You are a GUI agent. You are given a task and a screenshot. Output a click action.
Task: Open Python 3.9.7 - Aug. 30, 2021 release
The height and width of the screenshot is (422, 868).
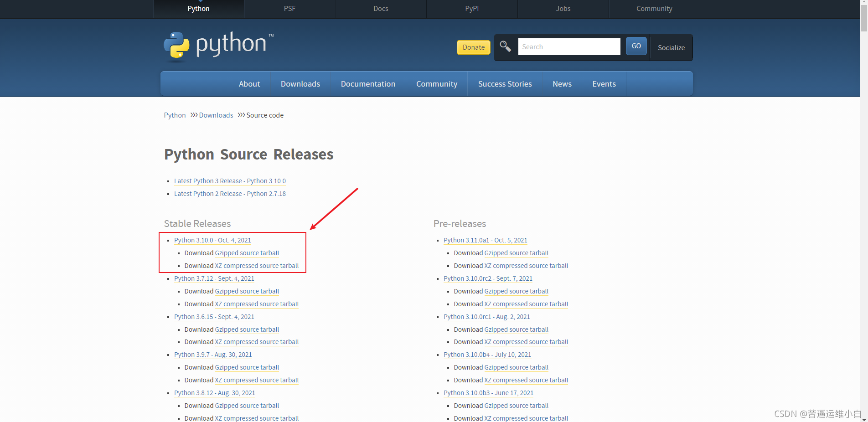[213, 355]
